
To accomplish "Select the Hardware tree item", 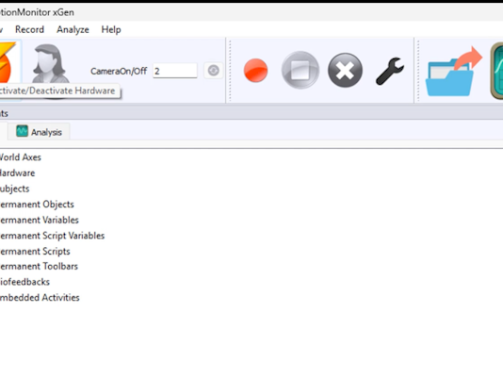I will (17, 173).
